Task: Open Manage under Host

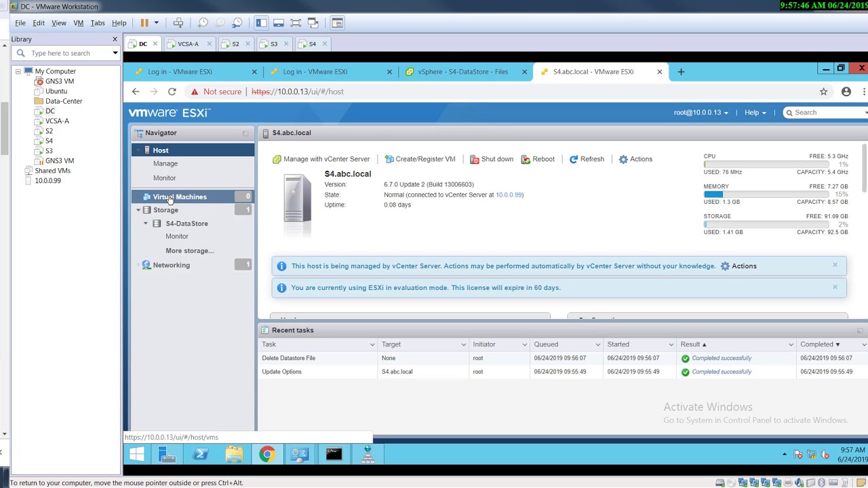Action: [x=165, y=163]
